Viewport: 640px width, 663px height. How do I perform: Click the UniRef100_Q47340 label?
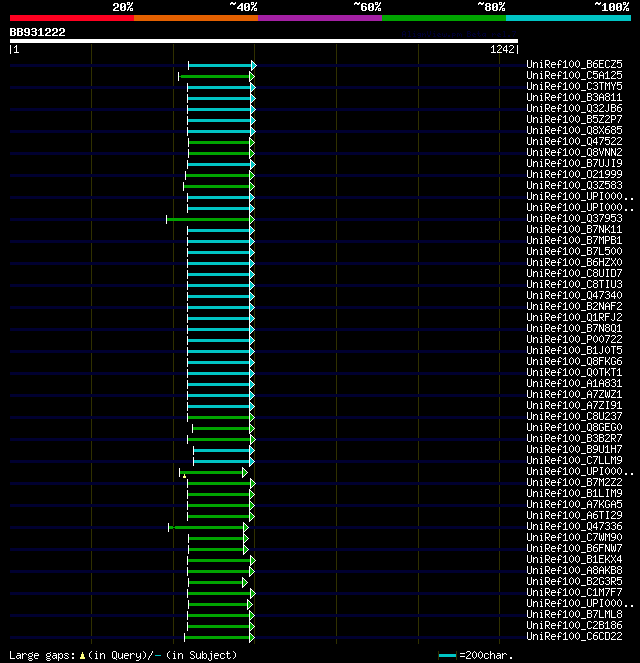pyautogui.click(x=574, y=295)
